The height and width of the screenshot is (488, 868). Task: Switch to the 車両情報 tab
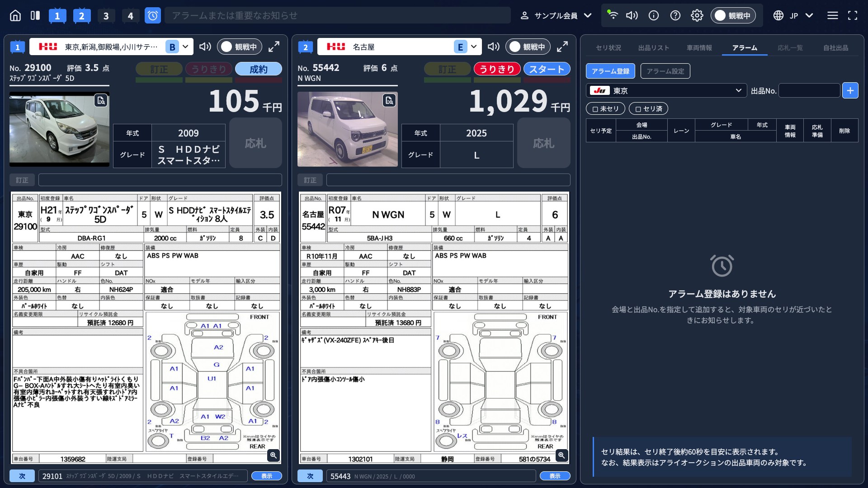click(x=699, y=47)
